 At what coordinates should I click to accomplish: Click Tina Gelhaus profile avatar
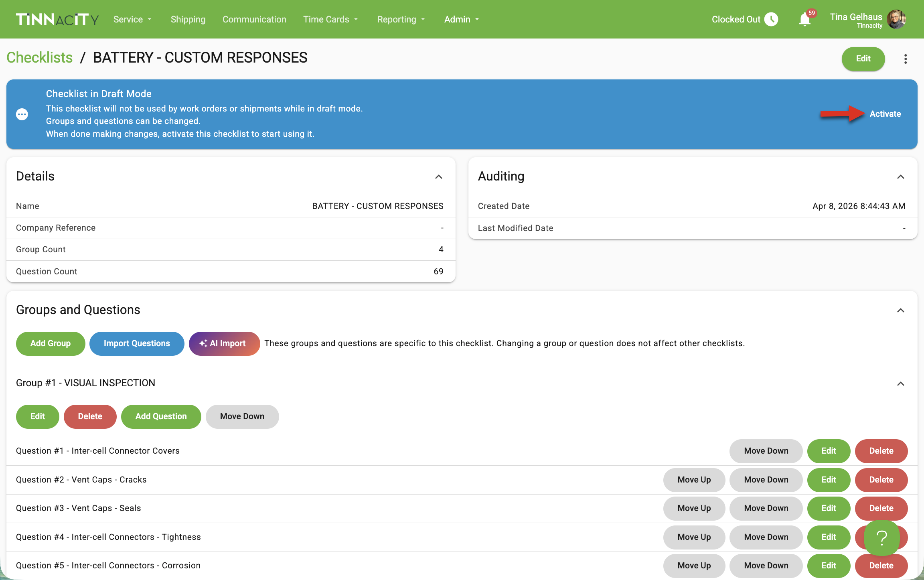pyautogui.click(x=896, y=19)
